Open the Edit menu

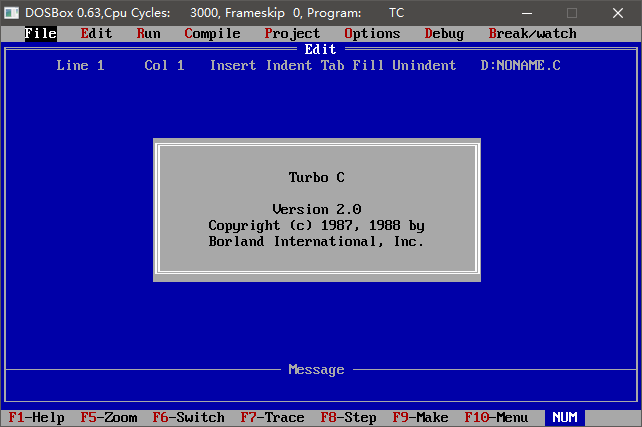click(x=96, y=33)
